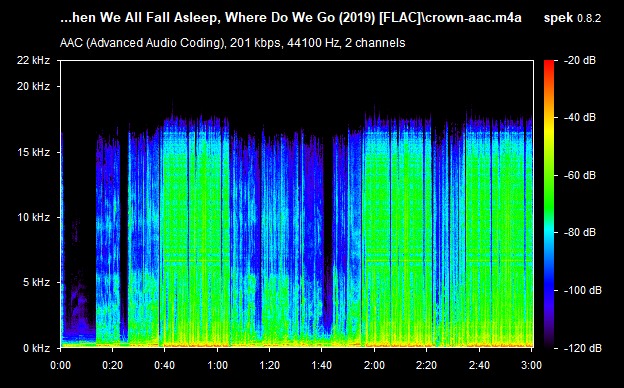Screen dimensions: 624x388
Task: Click the -100 dB legend label
Action: [x=583, y=290]
